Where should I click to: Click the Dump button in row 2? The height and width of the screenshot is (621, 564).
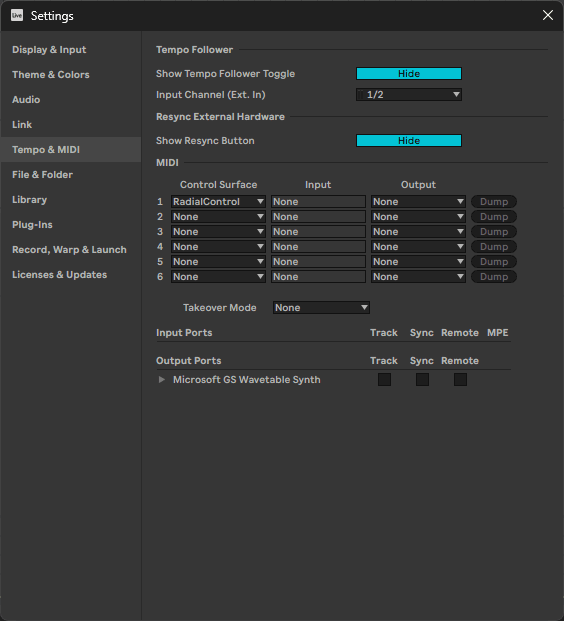(494, 217)
